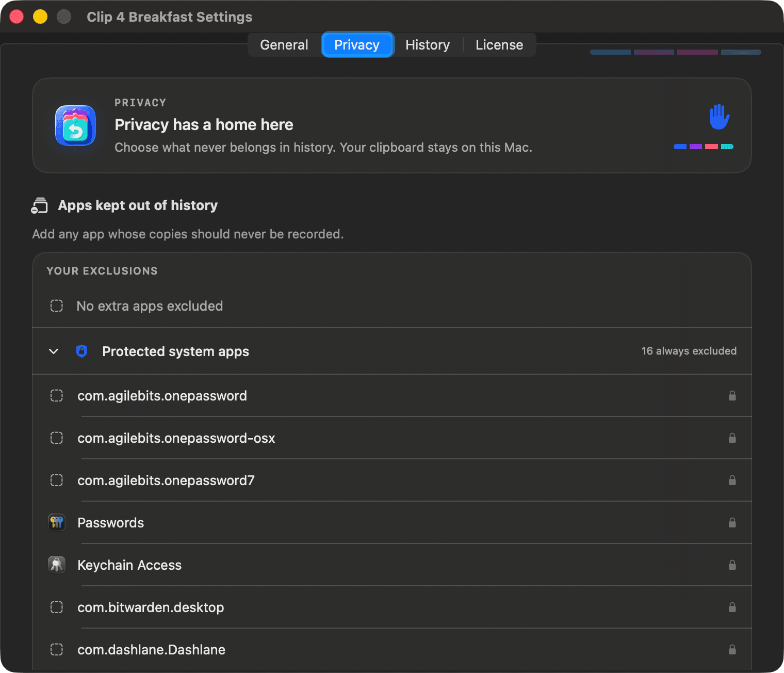This screenshot has height=673, width=784.
Task: Click the Protected system apps title
Action: coord(175,351)
